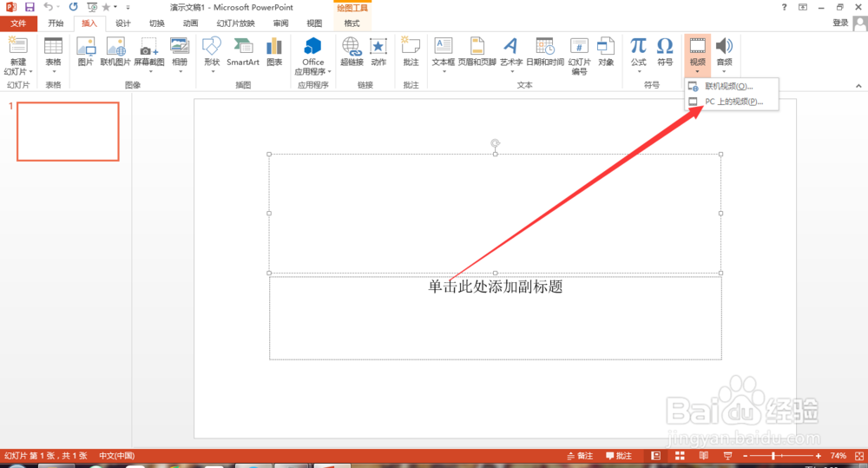Insert a text box (文本框)

point(444,47)
